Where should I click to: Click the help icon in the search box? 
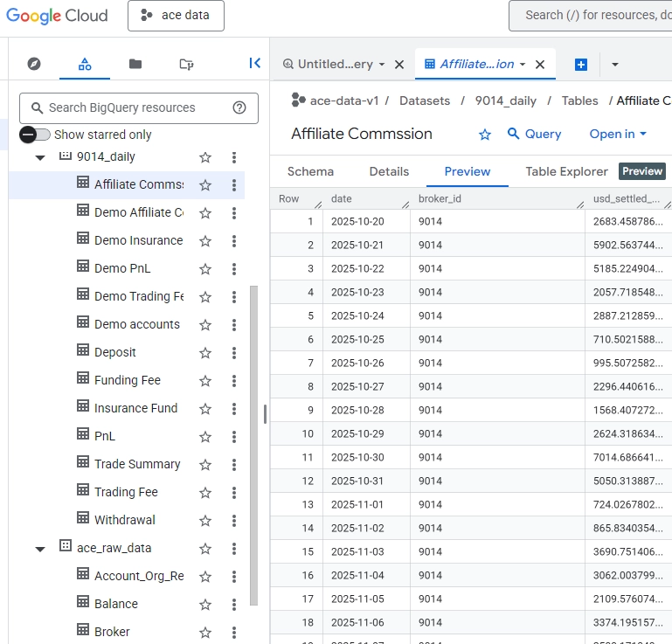coord(239,107)
